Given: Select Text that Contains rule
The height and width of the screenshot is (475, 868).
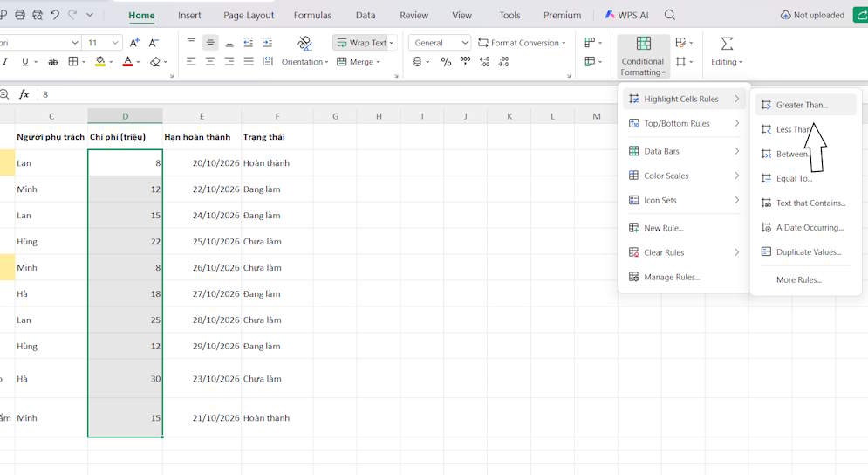Looking at the screenshot, I should 805,203.
